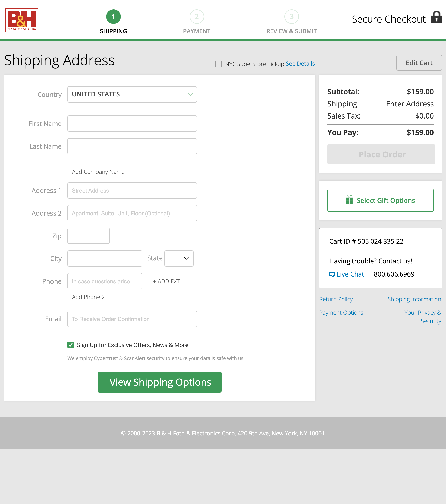
Task: Click the step 2 Payment circle
Action: [x=196, y=17]
